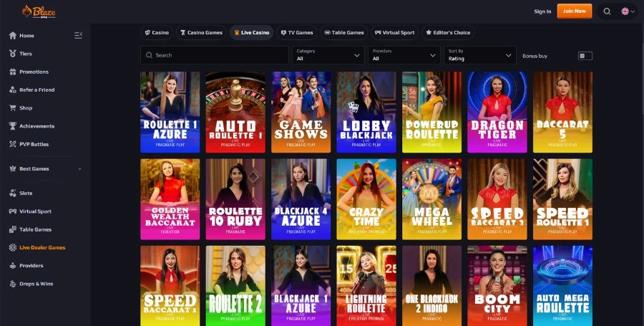The width and height of the screenshot is (644, 326).
Task: Open the PowerUp Roulette game
Action: tap(431, 112)
